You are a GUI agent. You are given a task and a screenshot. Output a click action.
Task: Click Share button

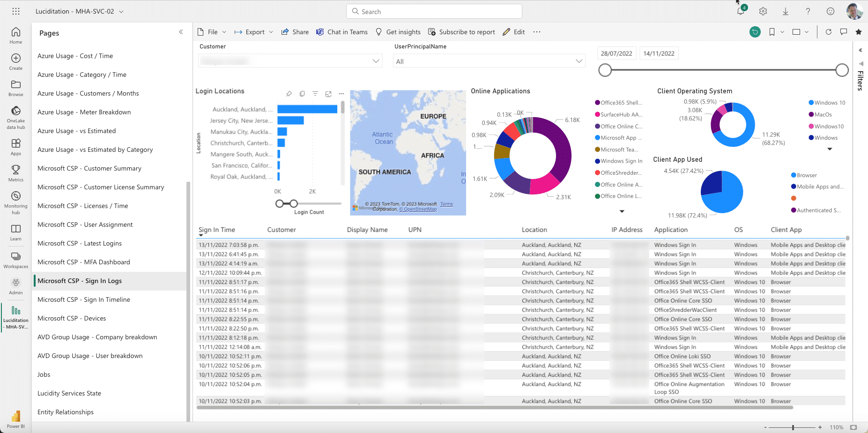[295, 32]
